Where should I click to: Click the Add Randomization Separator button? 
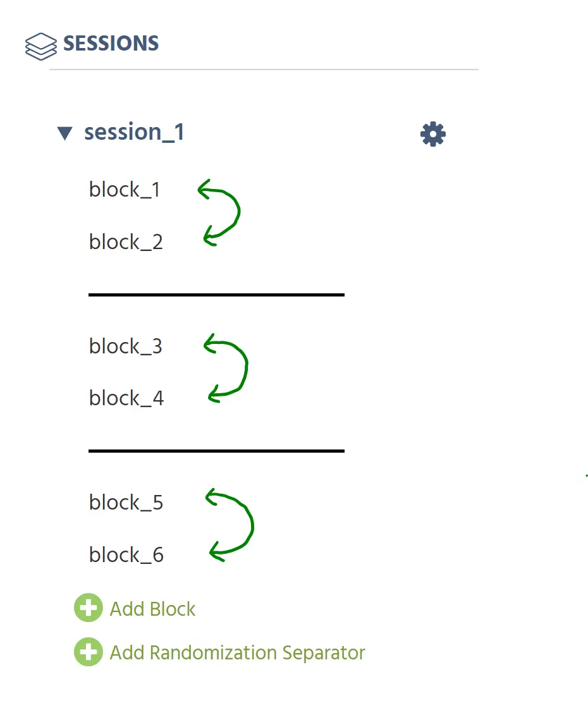click(x=236, y=652)
